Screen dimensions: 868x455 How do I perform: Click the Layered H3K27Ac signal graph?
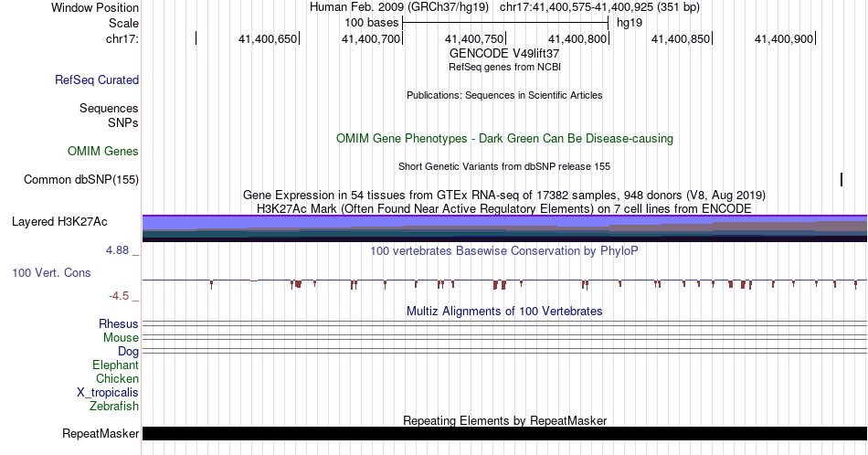(504, 228)
